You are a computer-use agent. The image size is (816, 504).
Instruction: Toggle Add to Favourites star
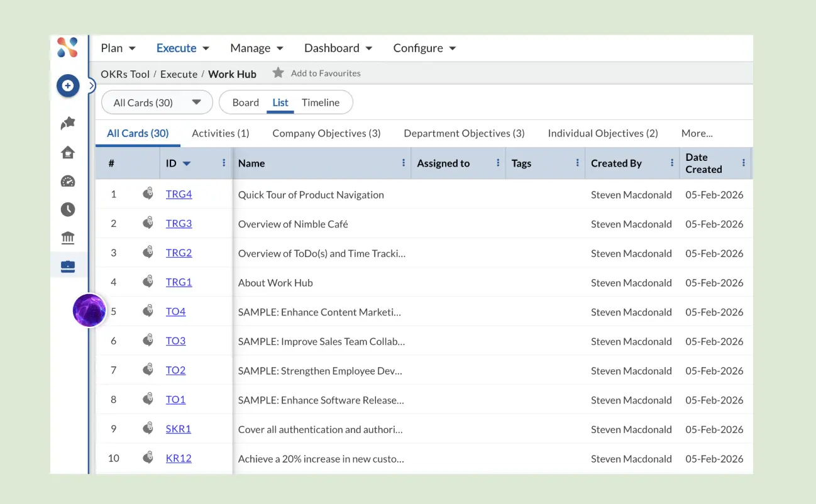(x=278, y=72)
